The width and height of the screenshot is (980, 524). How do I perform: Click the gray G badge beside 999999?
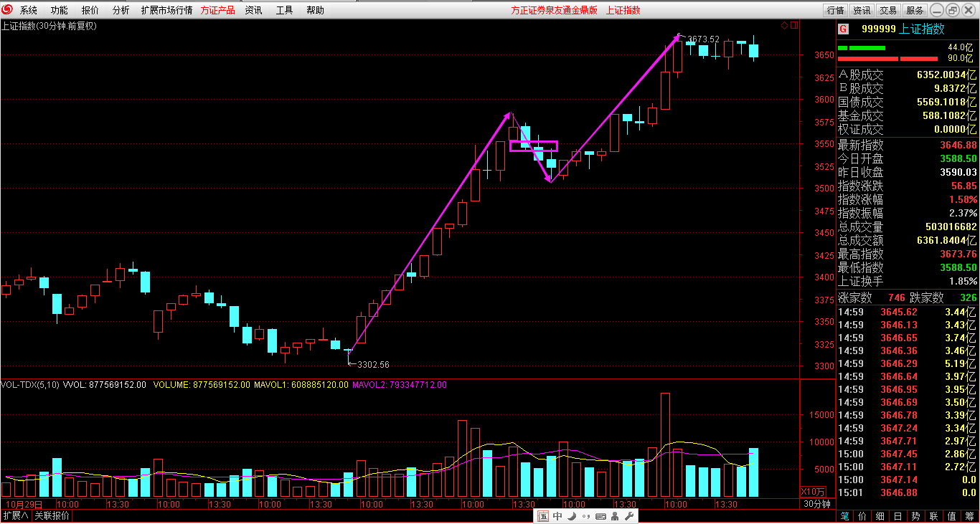pyautogui.click(x=843, y=29)
